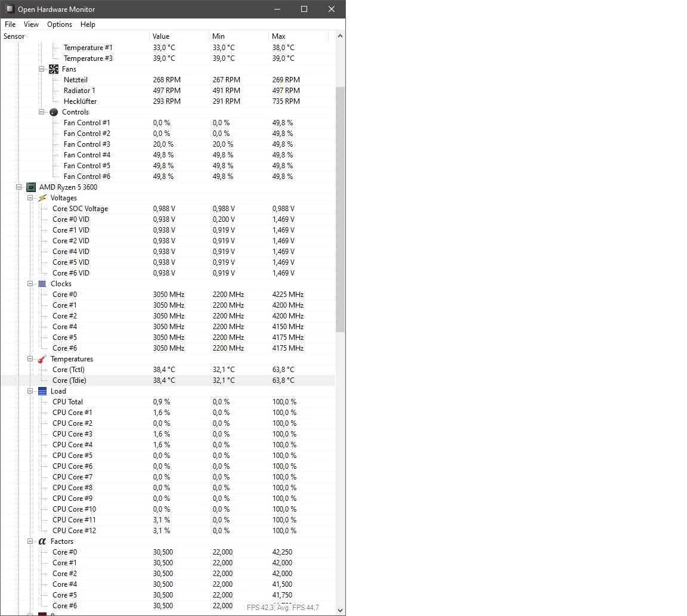The height and width of the screenshot is (616, 687).
Task: Collapse the Controls tree node
Action: (41, 112)
